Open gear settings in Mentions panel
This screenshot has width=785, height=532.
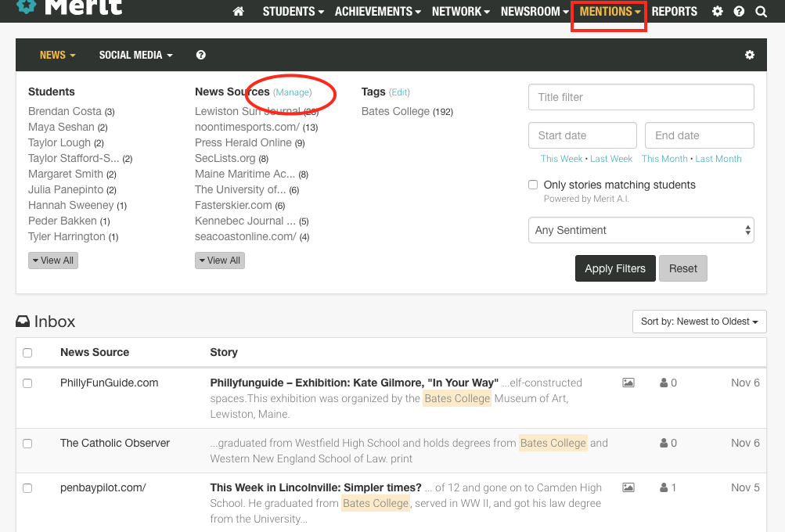[750, 55]
